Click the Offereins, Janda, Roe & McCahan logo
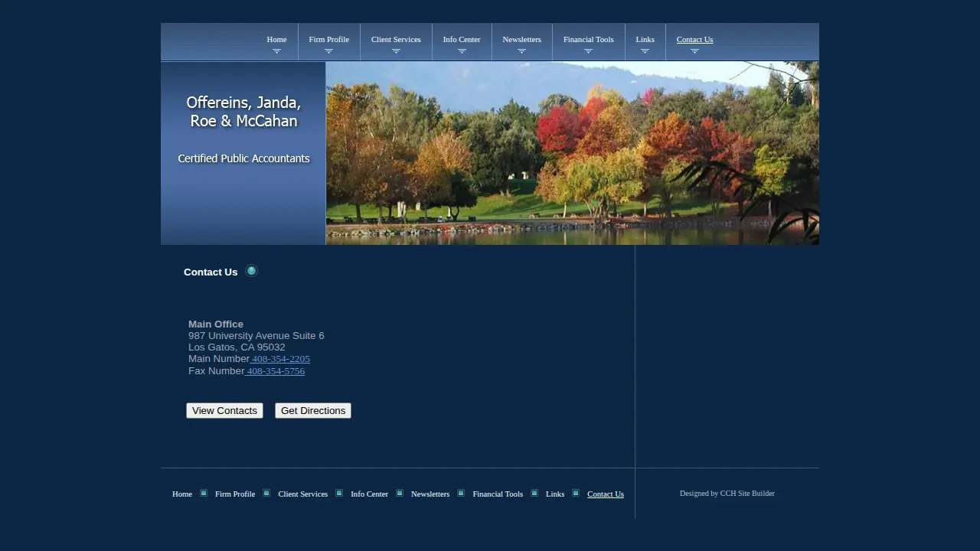This screenshot has width=980, height=551. click(x=243, y=112)
